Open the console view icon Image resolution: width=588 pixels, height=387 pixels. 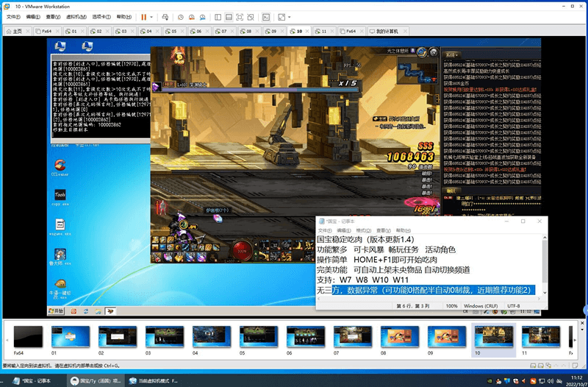(266, 17)
